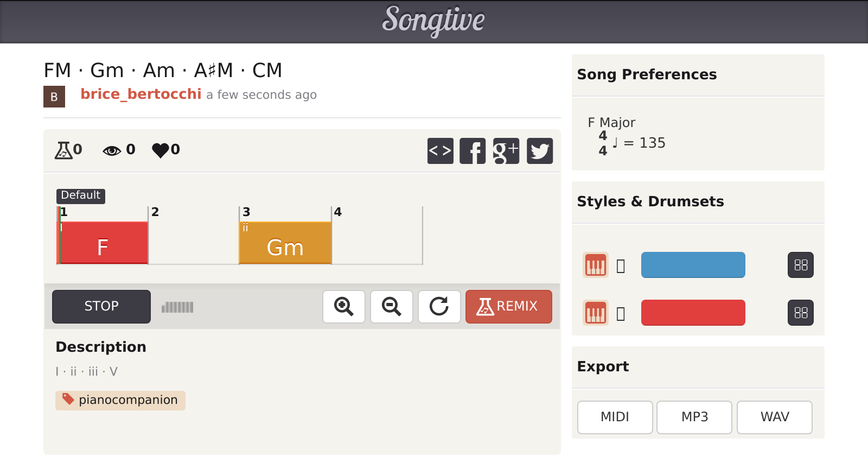Screen dimensions: 868x456
Task: Click the embed code icon
Action: pos(440,151)
